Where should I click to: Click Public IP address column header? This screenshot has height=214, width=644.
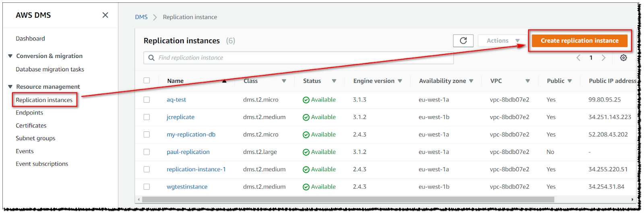click(613, 81)
